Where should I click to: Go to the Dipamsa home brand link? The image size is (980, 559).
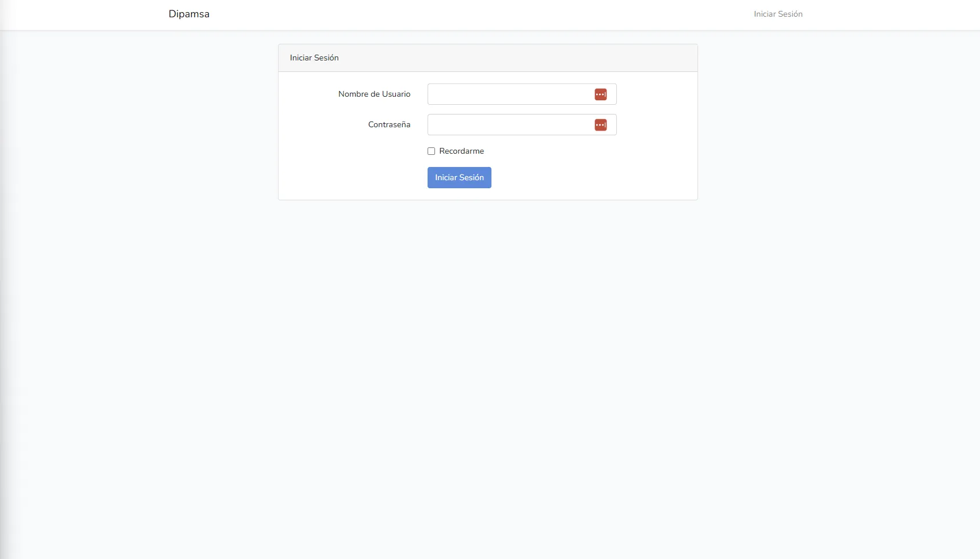coord(189,14)
